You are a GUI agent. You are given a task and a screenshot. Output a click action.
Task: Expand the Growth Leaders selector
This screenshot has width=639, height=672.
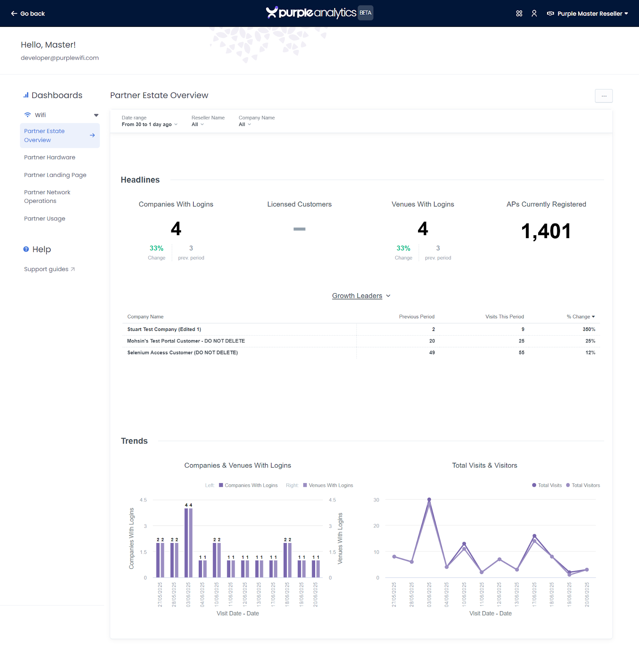[x=361, y=296]
